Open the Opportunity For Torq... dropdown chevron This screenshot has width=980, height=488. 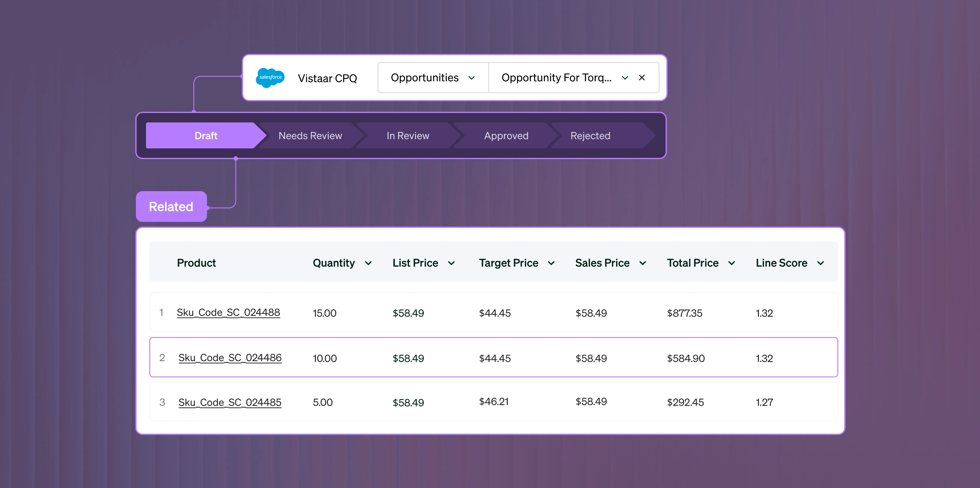click(x=625, y=78)
